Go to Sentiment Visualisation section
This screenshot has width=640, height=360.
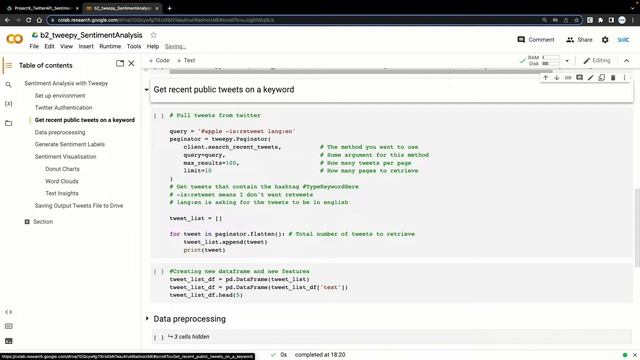[x=65, y=157]
